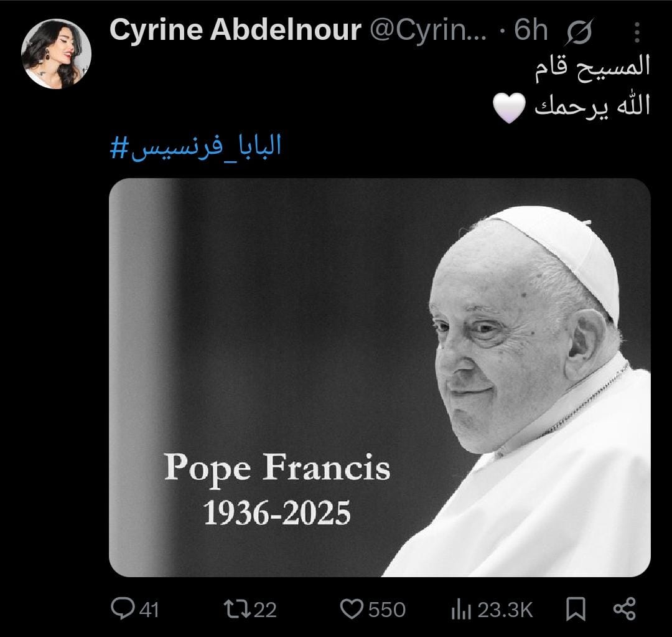This screenshot has height=637, width=672.
Task: Click the 22 reposts count
Action: point(265,610)
